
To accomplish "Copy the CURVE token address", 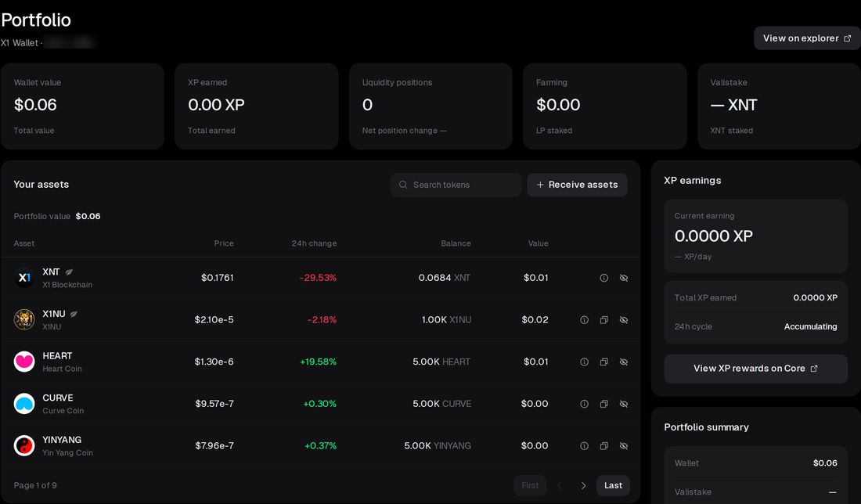I will click(x=604, y=404).
